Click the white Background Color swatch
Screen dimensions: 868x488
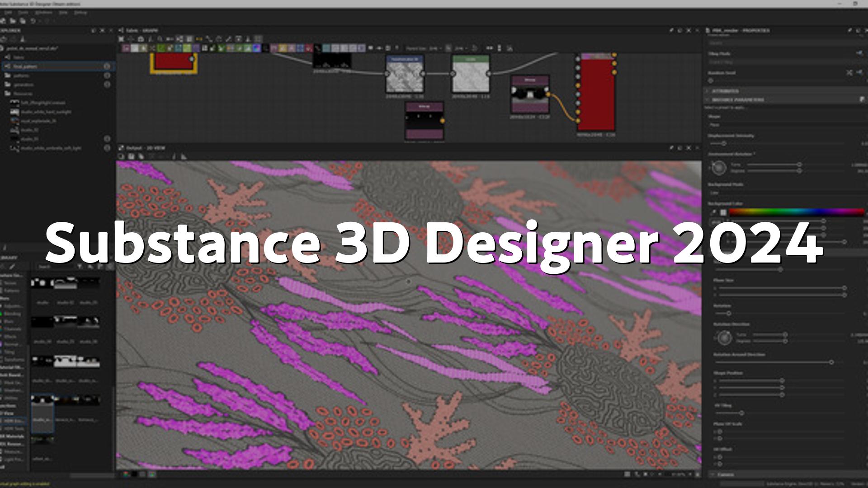(723, 212)
